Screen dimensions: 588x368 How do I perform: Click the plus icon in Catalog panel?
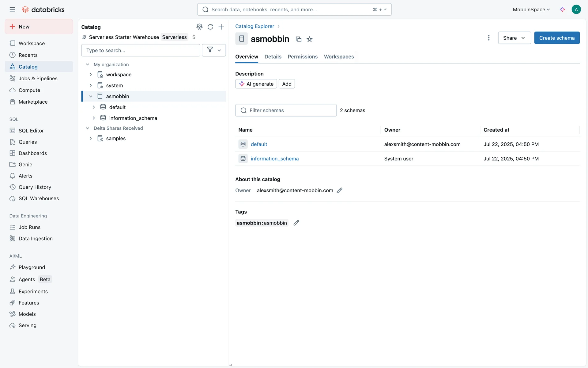[x=221, y=27]
